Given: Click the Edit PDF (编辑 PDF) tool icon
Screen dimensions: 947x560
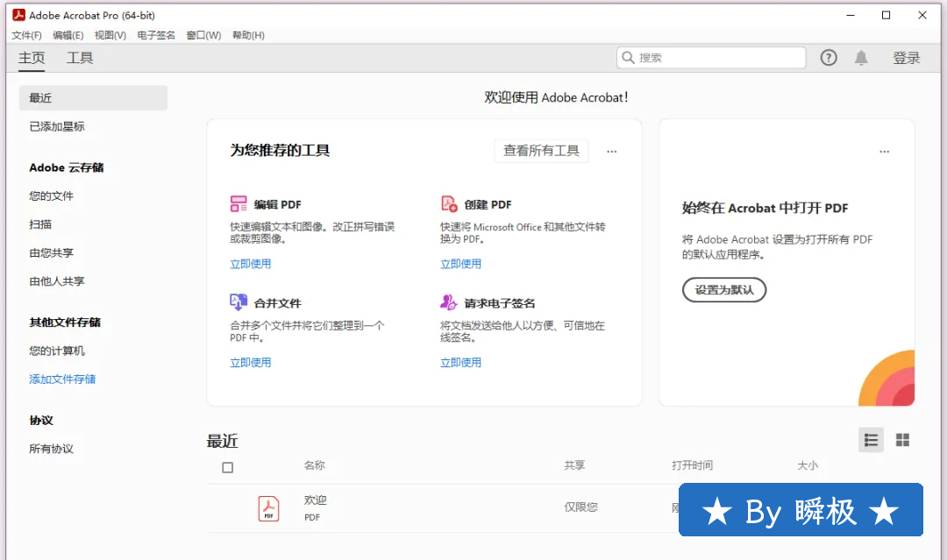Looking at the screenshot, I should tap(239, 204).
